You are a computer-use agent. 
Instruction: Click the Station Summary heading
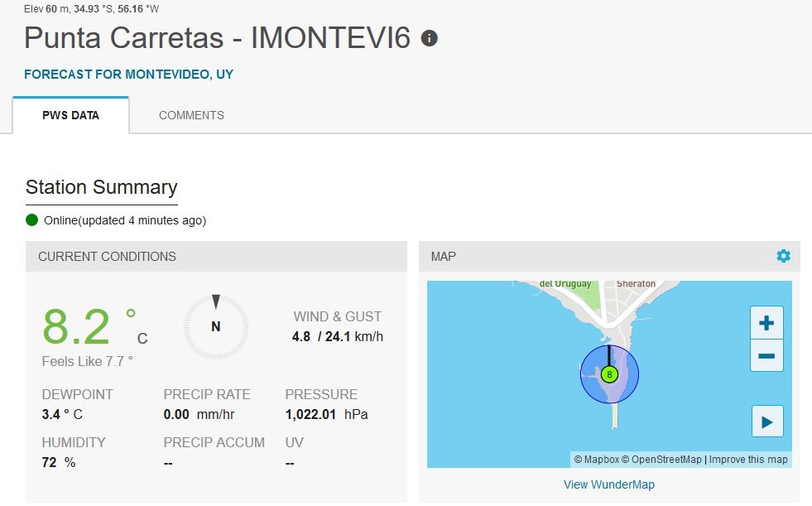pyautogui.click(x=102, y=187)
